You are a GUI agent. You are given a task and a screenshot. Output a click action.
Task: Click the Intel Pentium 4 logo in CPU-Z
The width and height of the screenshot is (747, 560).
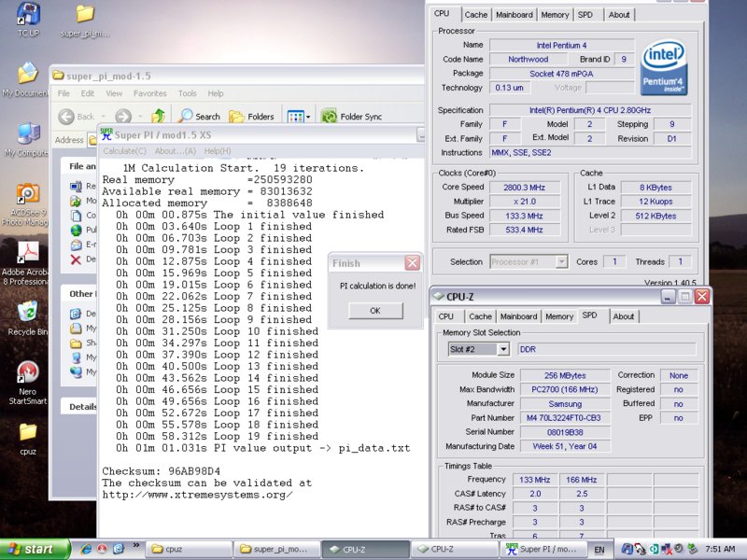(x=664, y=67)
